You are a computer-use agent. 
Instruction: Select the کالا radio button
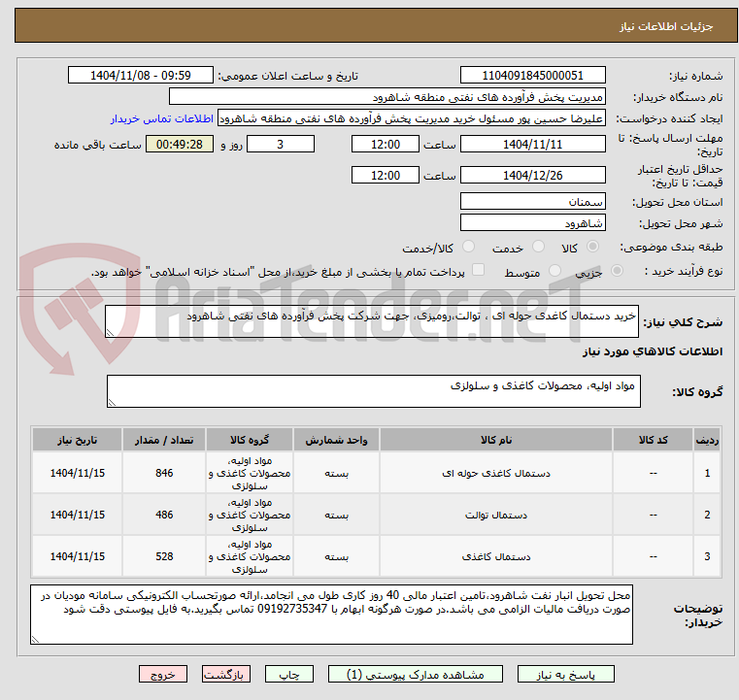pyautogui.click(x=593, y=247)
